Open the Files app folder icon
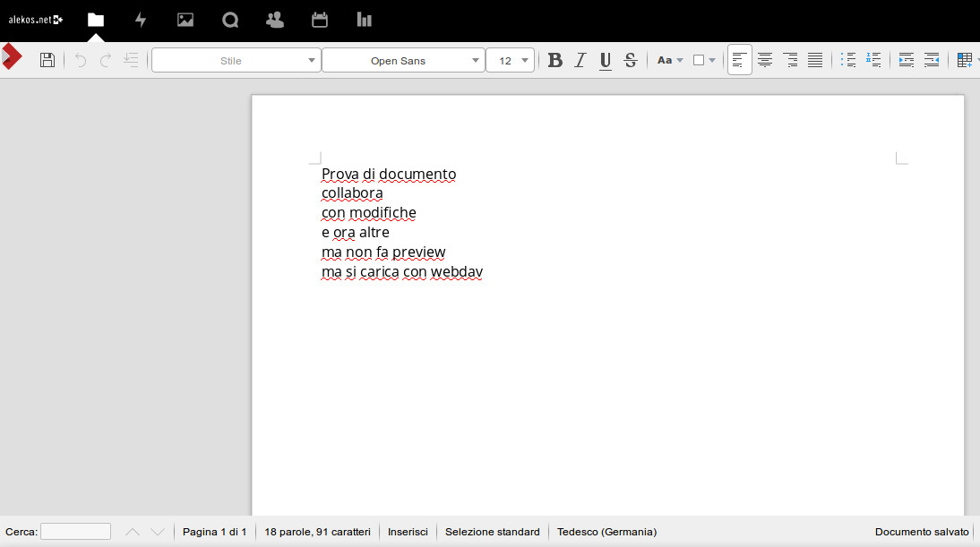980x547 pixels. tap(96, 20)
